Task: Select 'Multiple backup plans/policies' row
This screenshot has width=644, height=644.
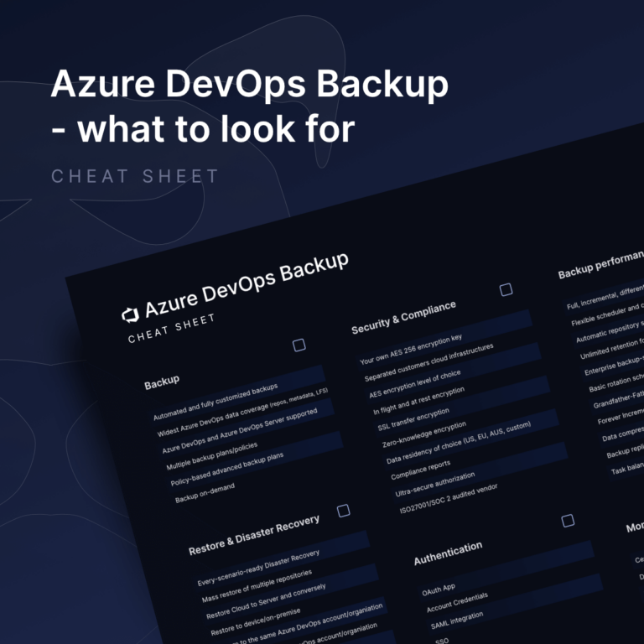Action: (x=211, y=456)
